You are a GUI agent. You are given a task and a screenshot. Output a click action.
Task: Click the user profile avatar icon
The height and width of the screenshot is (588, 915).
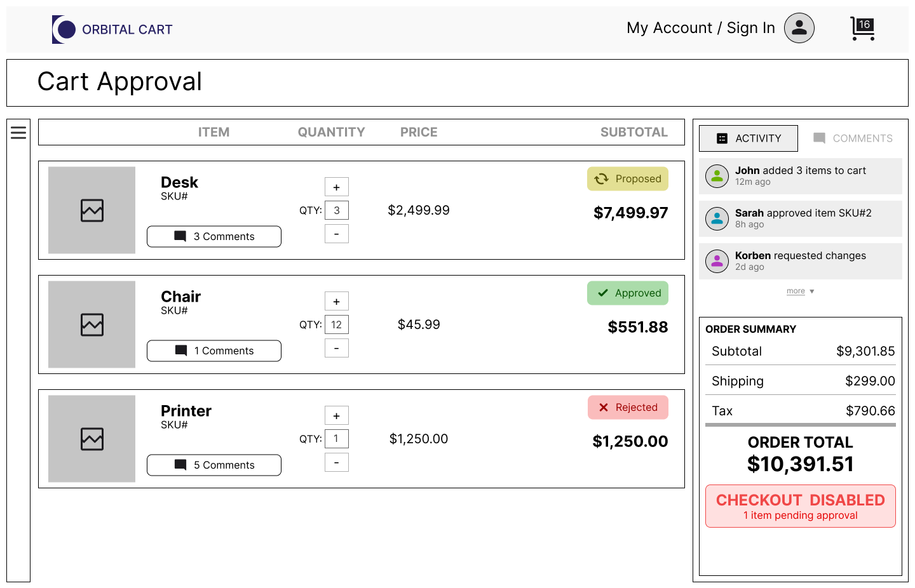click(x=799, y=28)
